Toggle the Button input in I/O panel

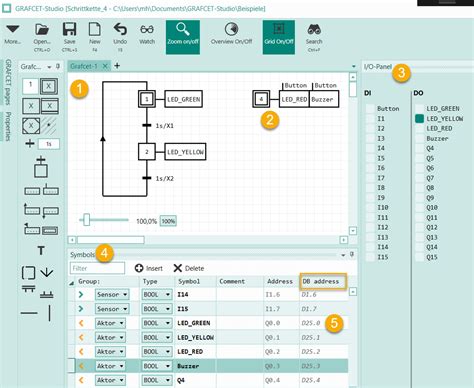click(x=370, y=108)
